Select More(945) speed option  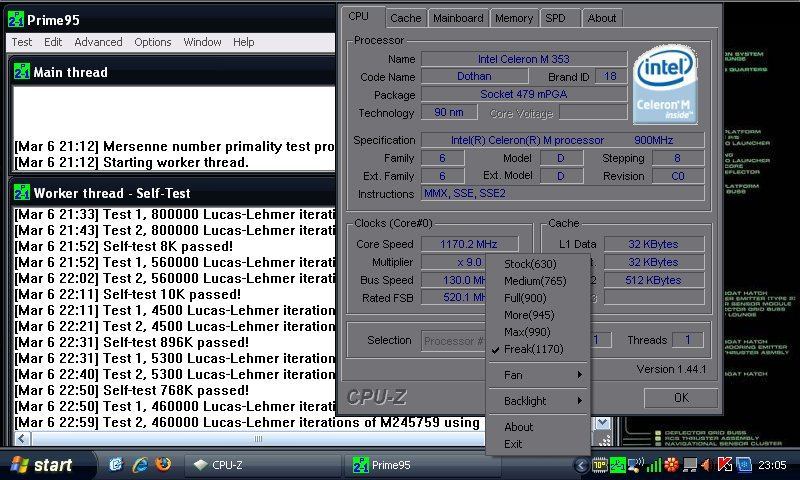538,315
